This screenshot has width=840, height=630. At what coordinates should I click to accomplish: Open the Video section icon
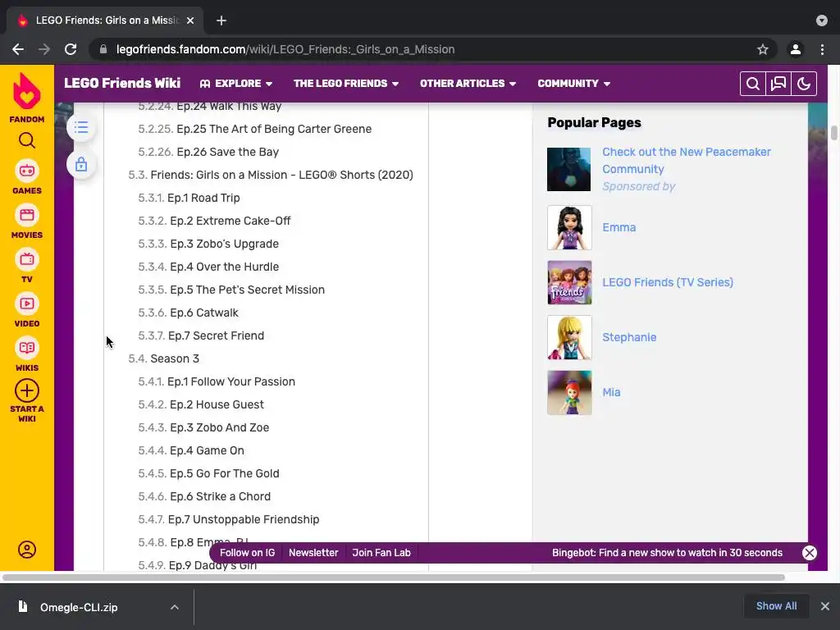(27, 304)
